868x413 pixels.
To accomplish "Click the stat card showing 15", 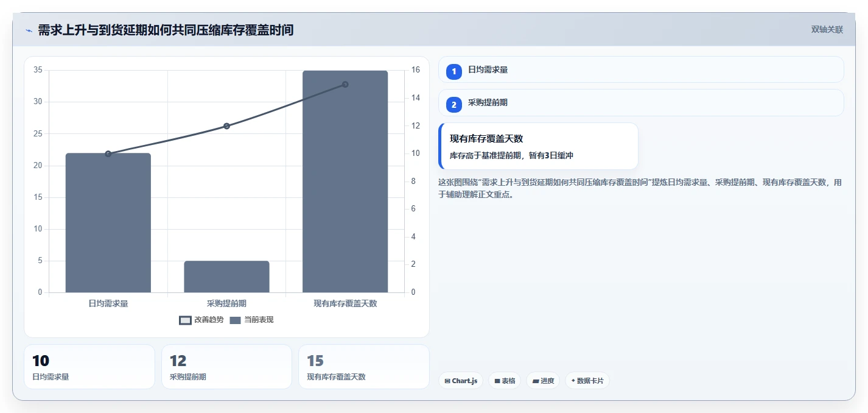I will [364, 367].
